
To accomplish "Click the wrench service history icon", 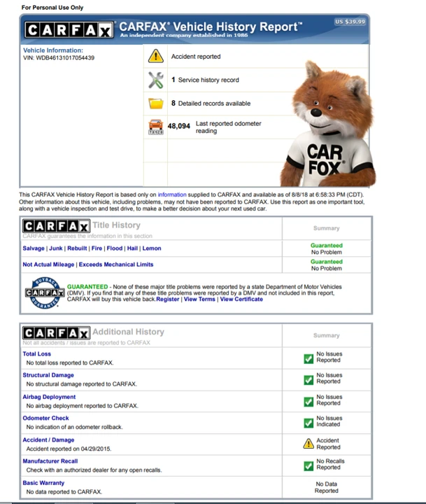I will click(156, 80).
